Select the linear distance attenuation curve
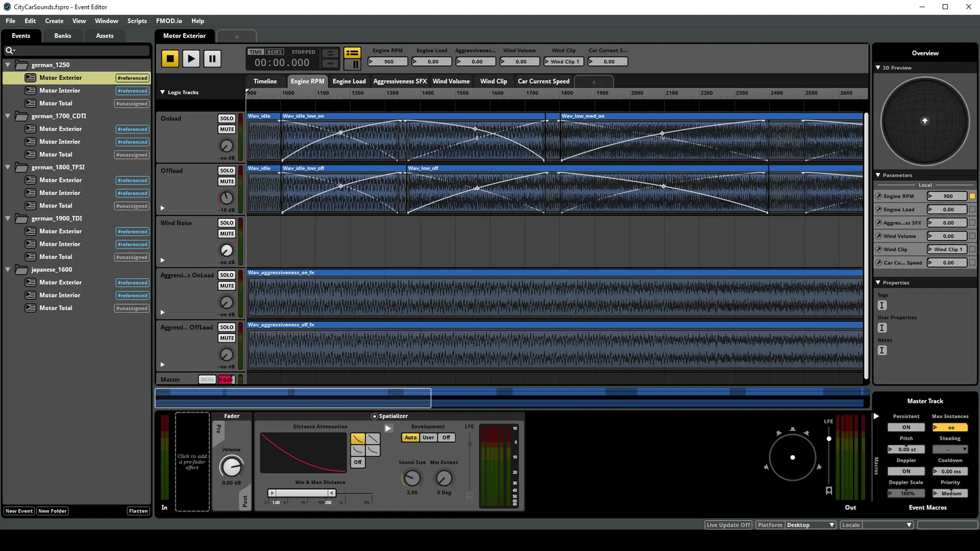The height and width of the screenshot is (551, 980). pos(373,438)
